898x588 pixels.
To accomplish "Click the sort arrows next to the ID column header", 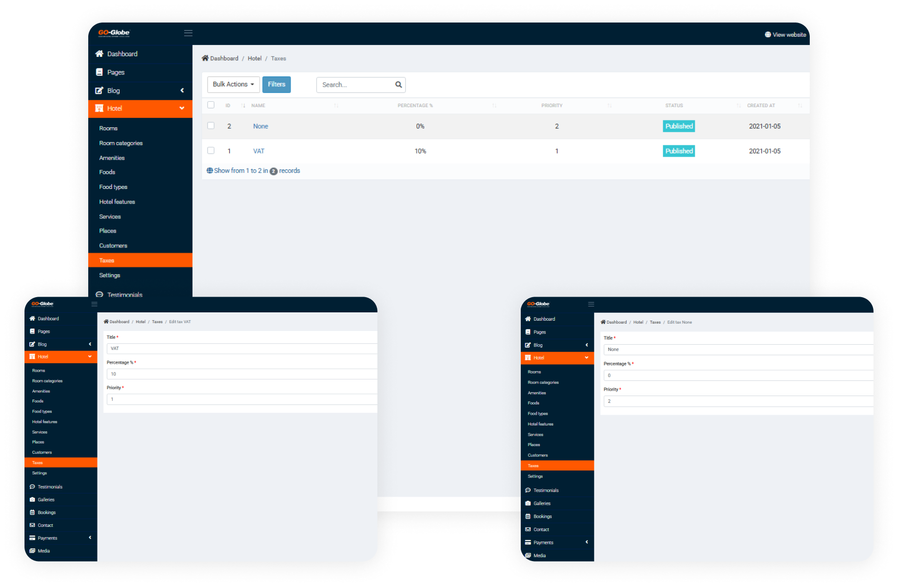I will (x=243, y=106).
